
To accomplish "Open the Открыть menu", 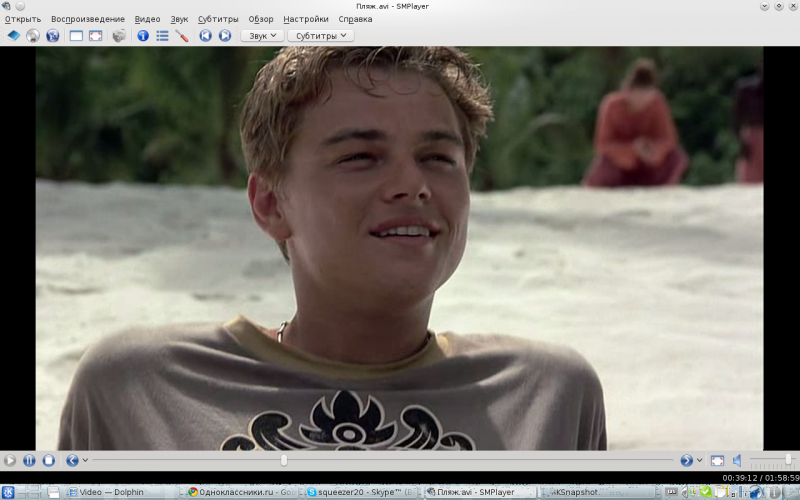I will 23,19.
